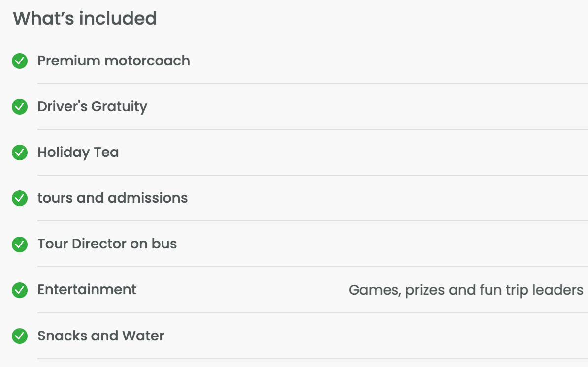588x367 pixels.
Task: Click the Snacks and Water label
Action: pos(101,336)
